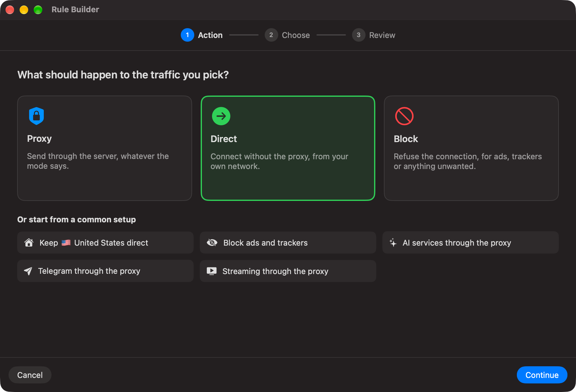Click 'Refuse the connection' description text
576x392 pixels.
point(468,161)
